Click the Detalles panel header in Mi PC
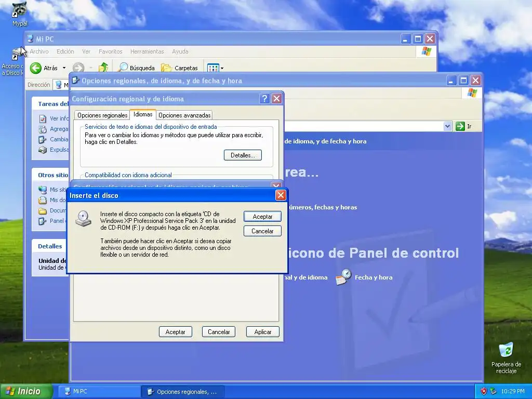This screenshot has height=399, width=532. [x=50, y=246]
